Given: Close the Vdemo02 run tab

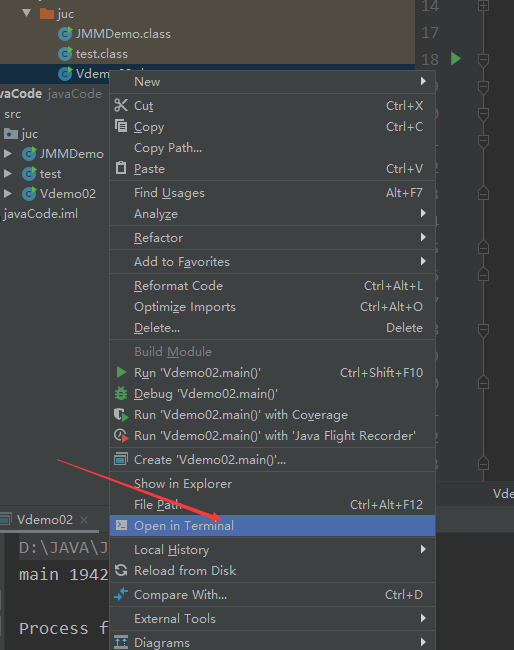Looking at the screenshot, I should [84, 519].
